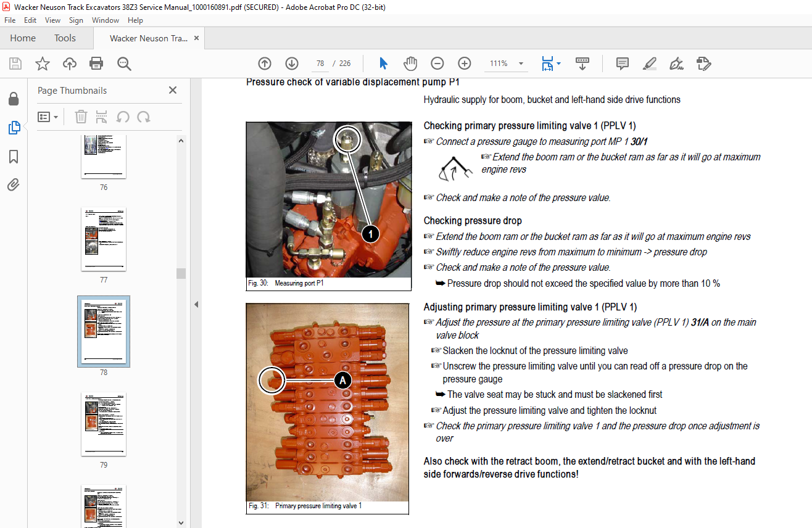Switch to the Tools tab
The width and height of the screenshot is (812, 528).
point(65,38)
